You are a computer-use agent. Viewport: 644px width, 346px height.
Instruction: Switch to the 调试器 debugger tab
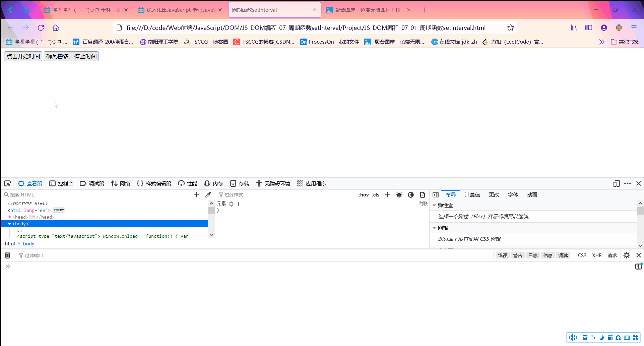point(92,183)
